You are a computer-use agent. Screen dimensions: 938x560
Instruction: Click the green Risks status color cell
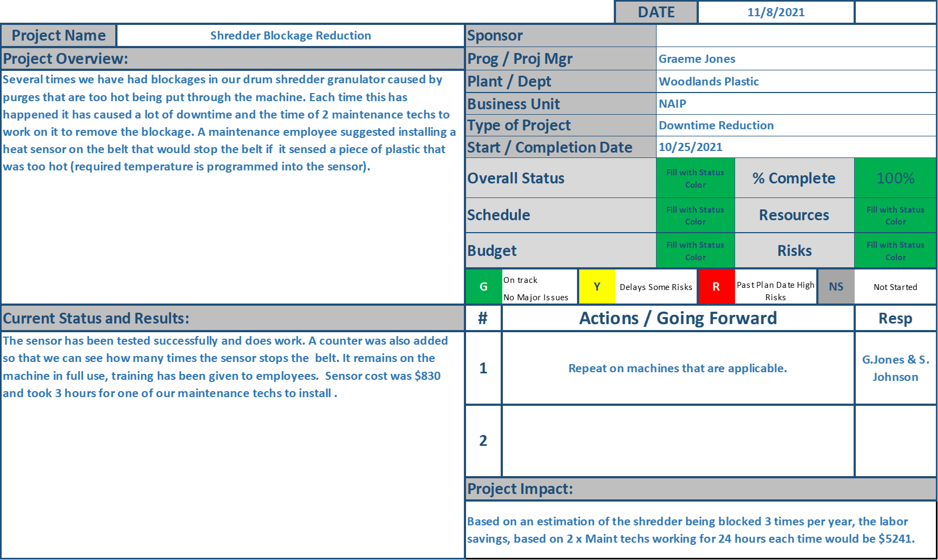895,251
